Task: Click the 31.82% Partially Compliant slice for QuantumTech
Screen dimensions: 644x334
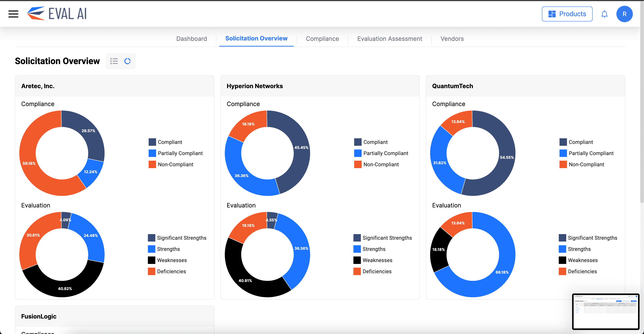Action: tap(440, 163)
